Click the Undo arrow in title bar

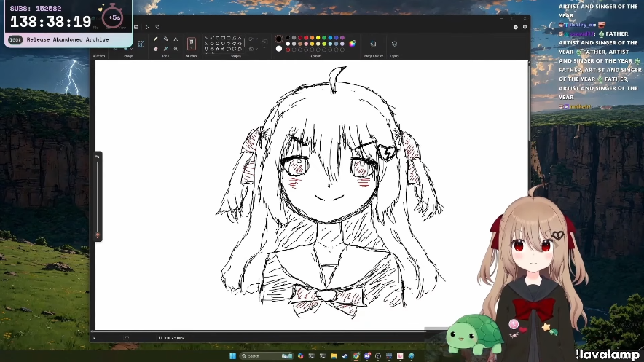pyautogui.click(x=147, y=27)
